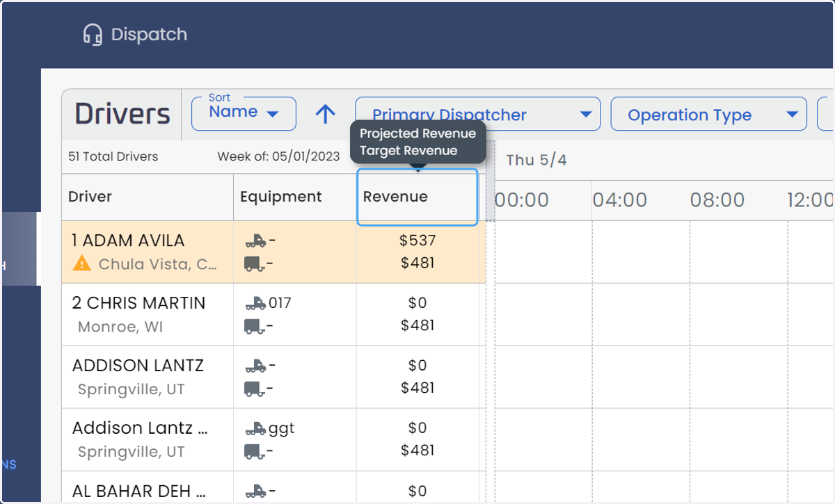Click the truck icon in AL BAHAR DEH row
This screenshot has height=504, width=835.
coord(255,491)
